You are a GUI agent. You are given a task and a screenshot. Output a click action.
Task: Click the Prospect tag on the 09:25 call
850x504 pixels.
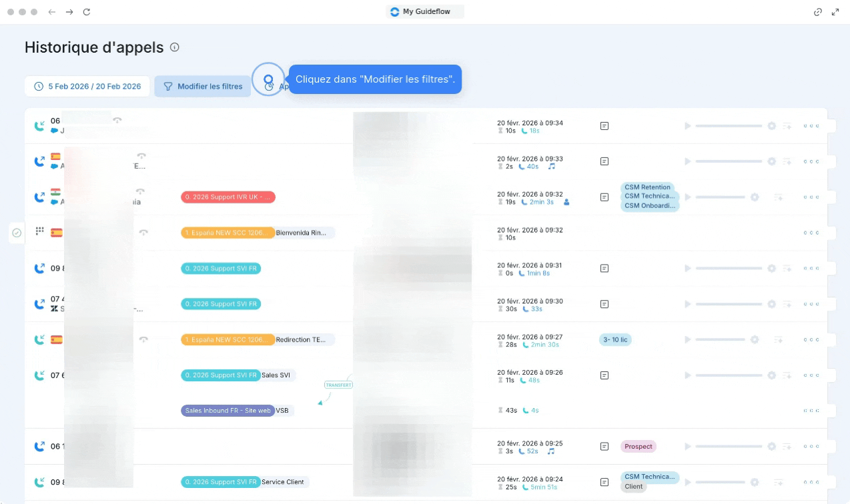click(x=639, y=447)
